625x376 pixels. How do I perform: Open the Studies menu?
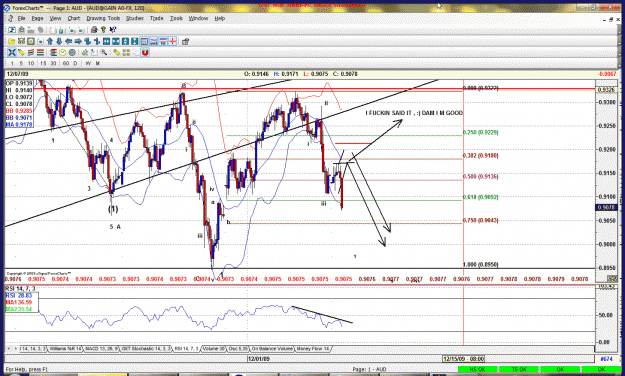[x=134, y=18]
